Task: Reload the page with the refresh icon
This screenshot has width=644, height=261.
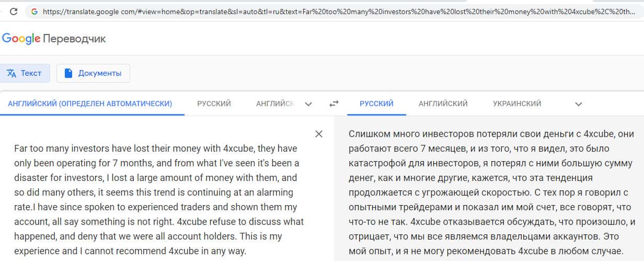Action: (x=14, y=11)
